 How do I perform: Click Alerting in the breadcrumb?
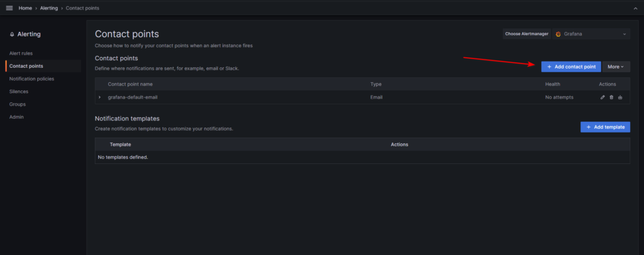pos(50,8)
